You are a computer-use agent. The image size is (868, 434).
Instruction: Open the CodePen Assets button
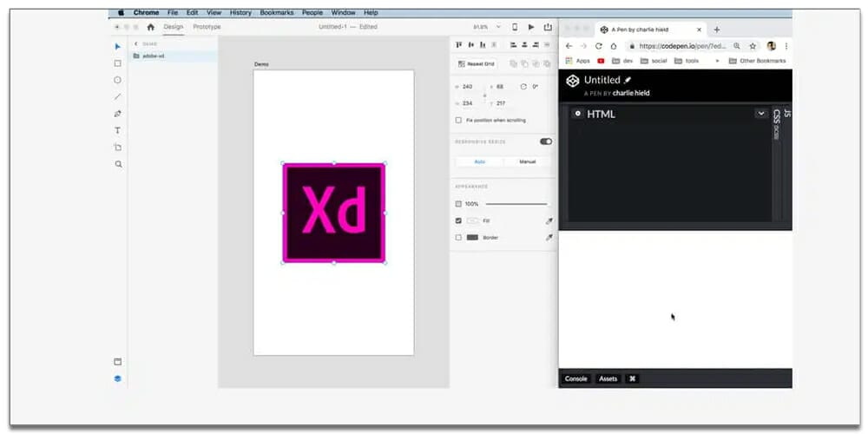608,379
